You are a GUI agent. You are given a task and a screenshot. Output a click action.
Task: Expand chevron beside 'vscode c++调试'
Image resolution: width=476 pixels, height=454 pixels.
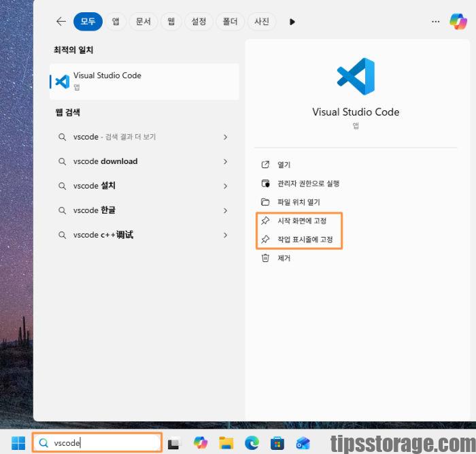(225, 235)
